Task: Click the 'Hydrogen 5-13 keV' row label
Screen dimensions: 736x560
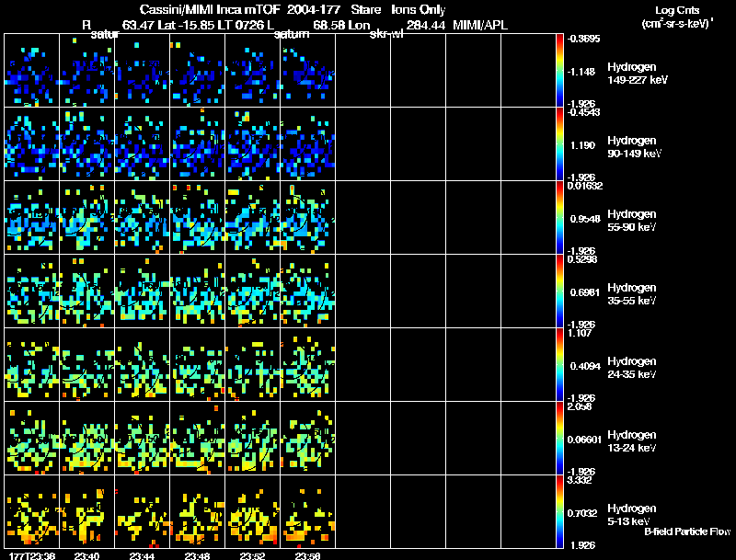Action: [632, 515]
